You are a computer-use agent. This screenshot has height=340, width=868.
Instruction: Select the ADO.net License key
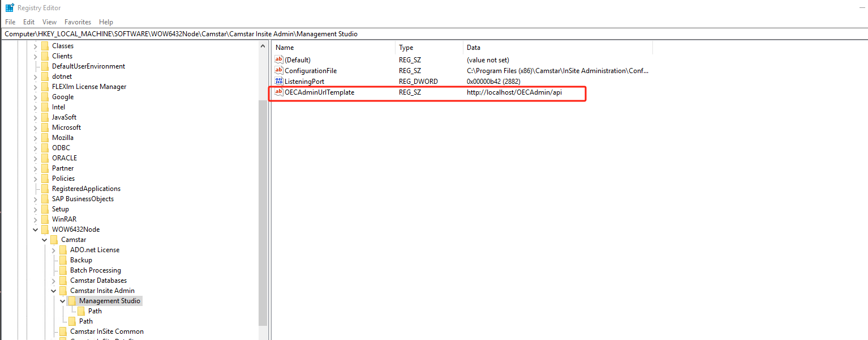coord(94,250)
